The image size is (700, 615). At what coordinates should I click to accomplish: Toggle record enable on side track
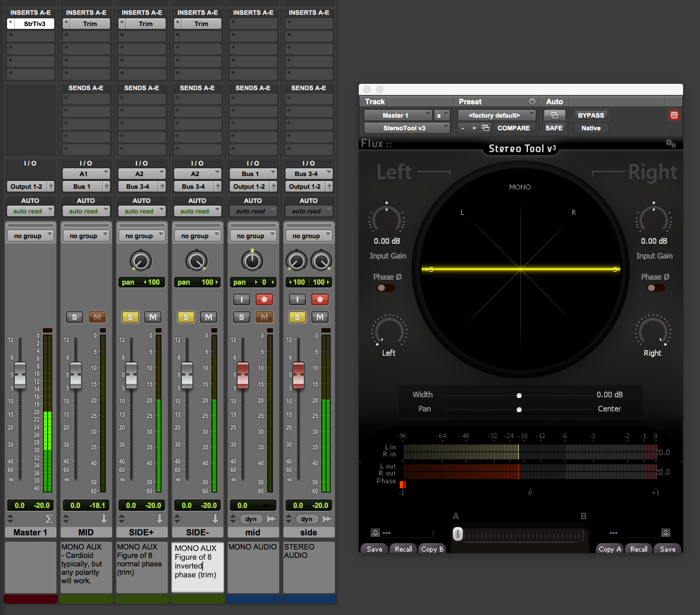click(320, 299)
